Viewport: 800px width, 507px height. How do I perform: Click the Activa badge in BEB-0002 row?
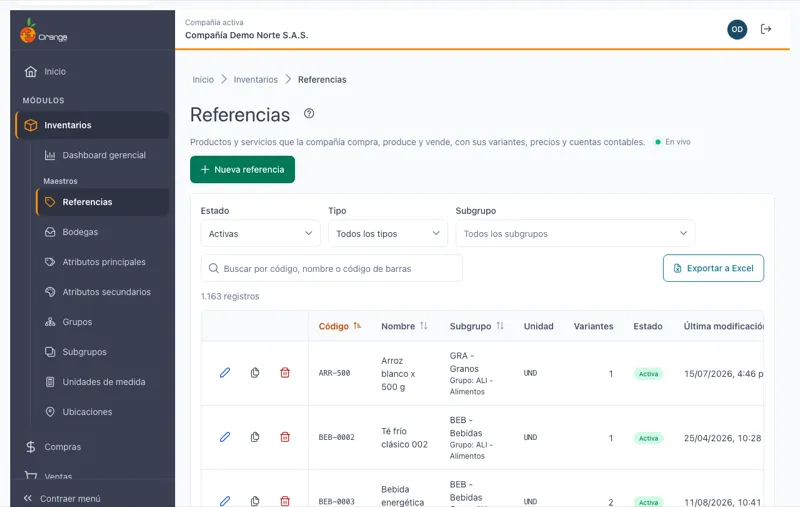tap(648, 438)
